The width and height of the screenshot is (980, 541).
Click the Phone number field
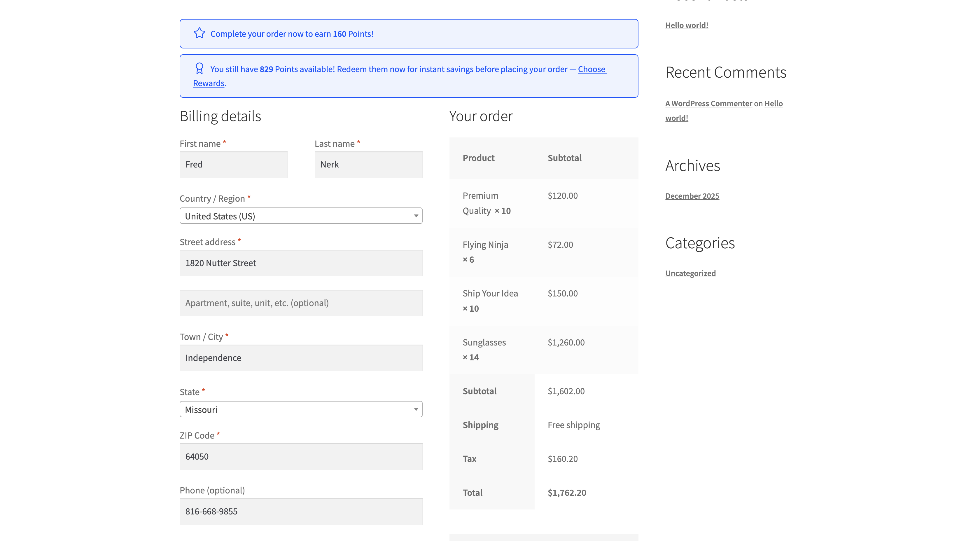300,511
